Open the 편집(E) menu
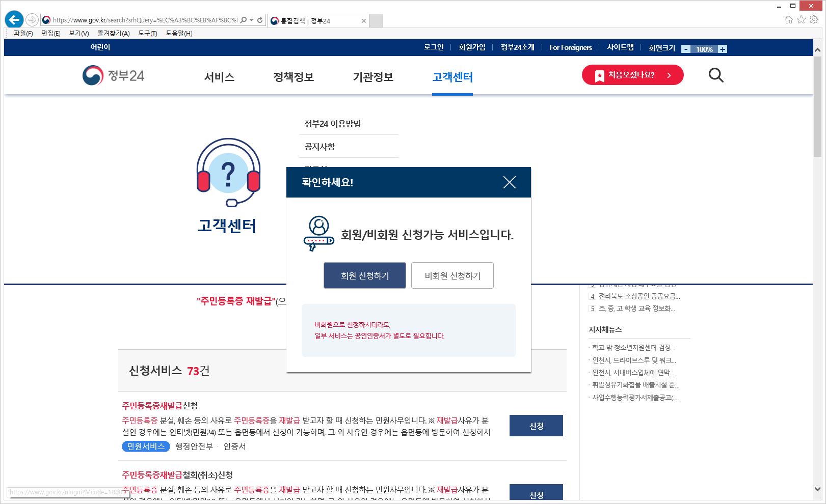The height and width of the screenshot is (504, 826). [x=51, y=33]
